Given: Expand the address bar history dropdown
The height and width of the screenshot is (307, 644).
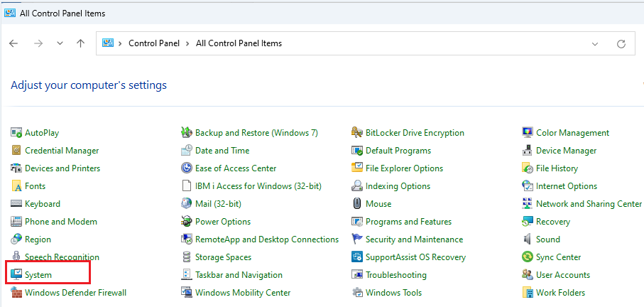Looking at the screenshot, I should [595, 43].
